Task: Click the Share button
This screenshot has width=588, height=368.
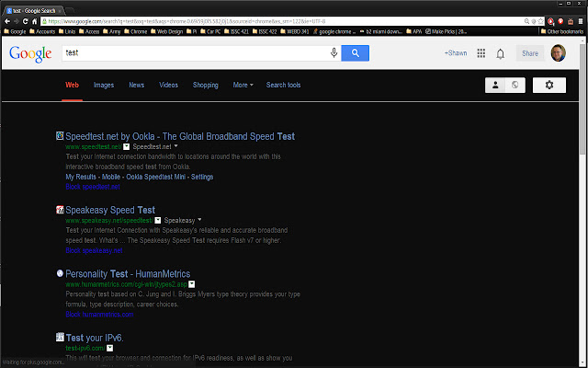Action: click(530, 53)
